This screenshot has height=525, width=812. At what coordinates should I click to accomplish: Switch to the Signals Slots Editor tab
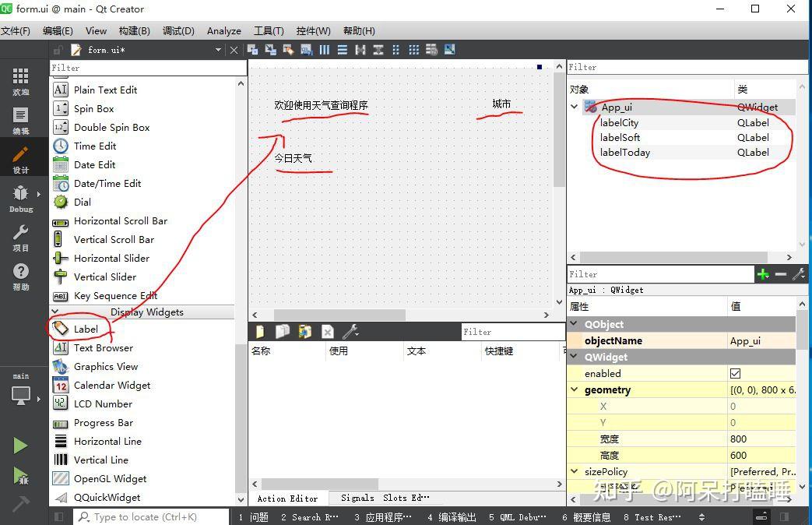tap(385, 498)
